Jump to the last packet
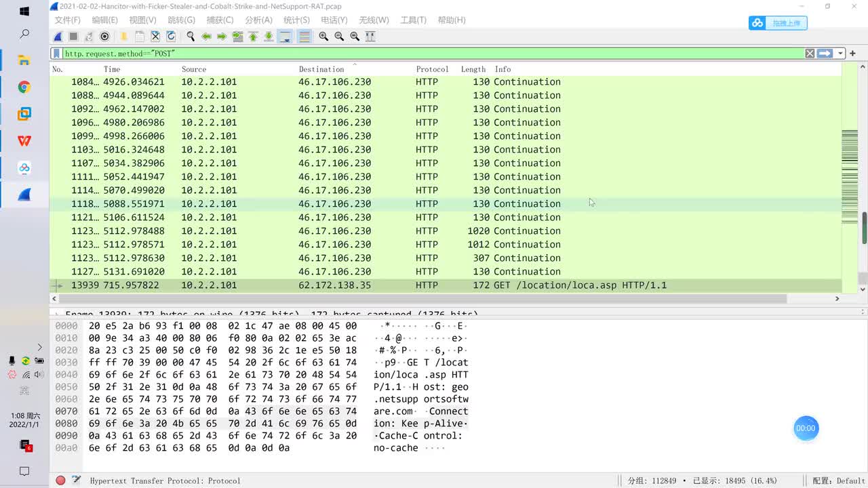Image resolution: width=868 pixels, height=488 pixels. click(x=269, y=37)
